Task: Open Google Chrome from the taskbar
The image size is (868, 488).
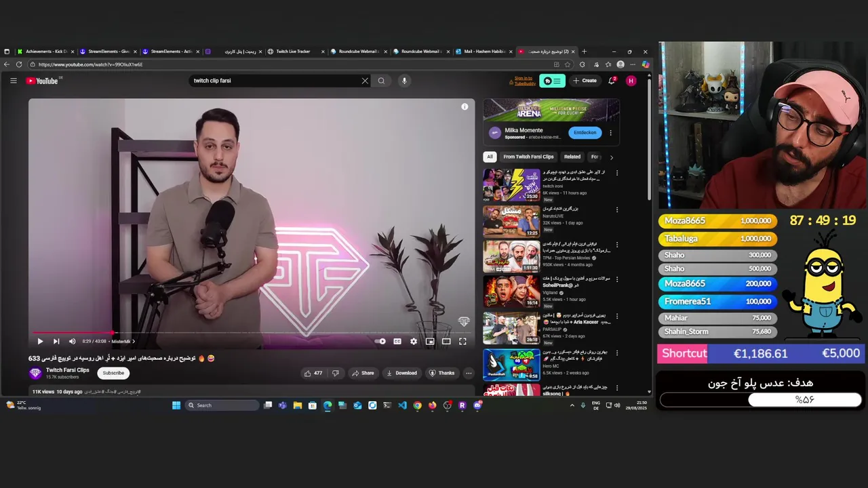Action: pyautogui.click(x=417, y=405)
